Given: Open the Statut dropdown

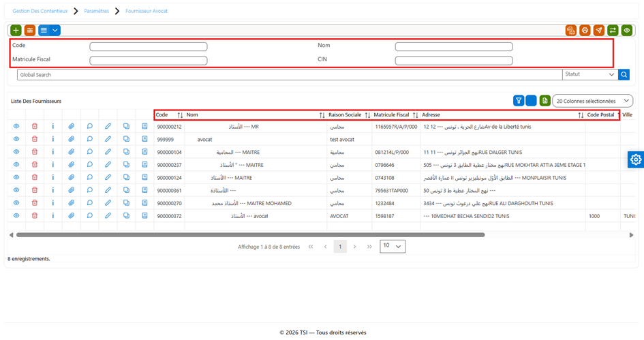Looking at the screenshot, I should [x=589, y=74].
